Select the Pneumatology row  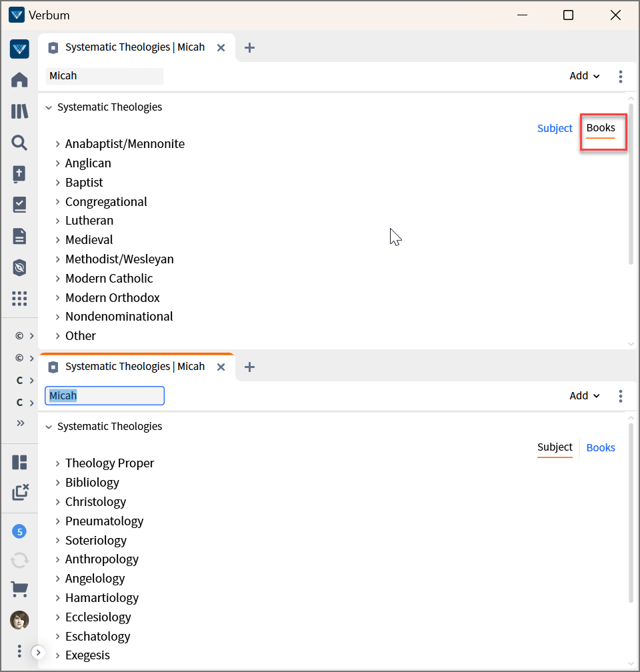[104, 521]
